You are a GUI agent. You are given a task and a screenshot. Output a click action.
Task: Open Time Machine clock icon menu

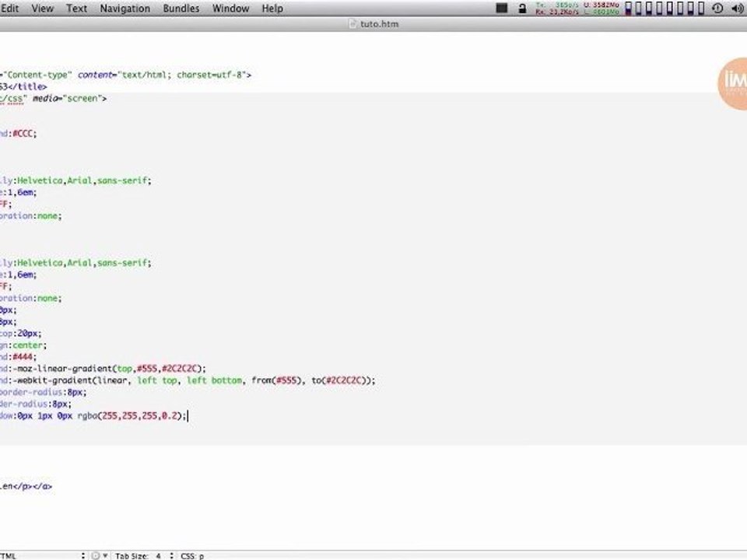click(717, 8)
